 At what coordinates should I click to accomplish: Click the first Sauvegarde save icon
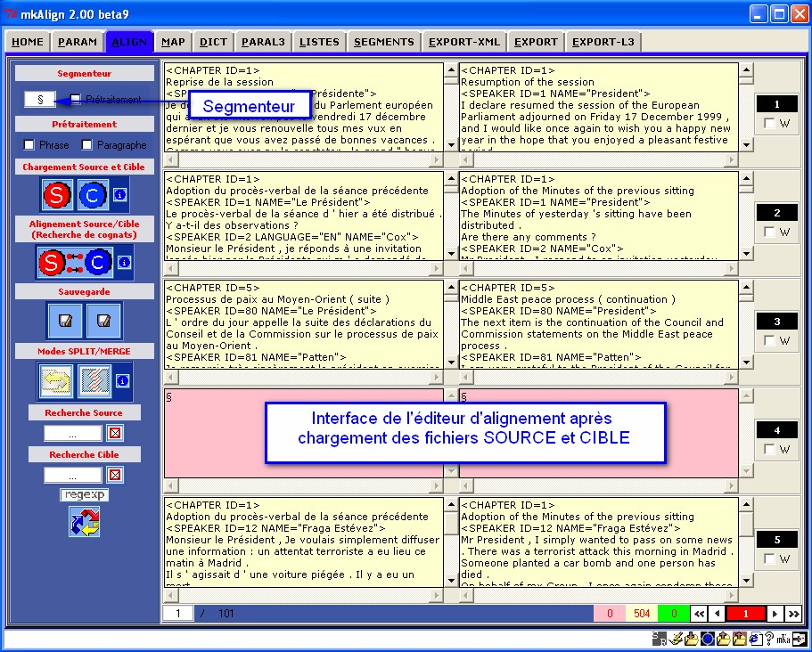click(65, 321)
